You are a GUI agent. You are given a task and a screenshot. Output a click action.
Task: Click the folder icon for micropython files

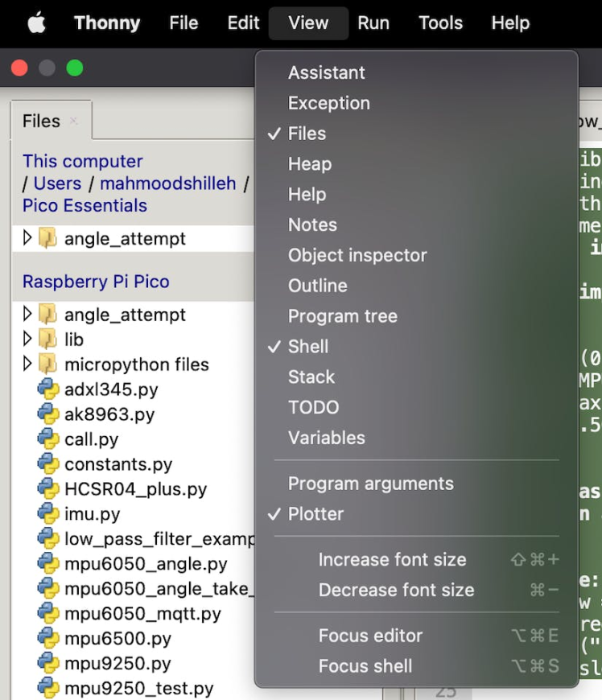[49, 364]
